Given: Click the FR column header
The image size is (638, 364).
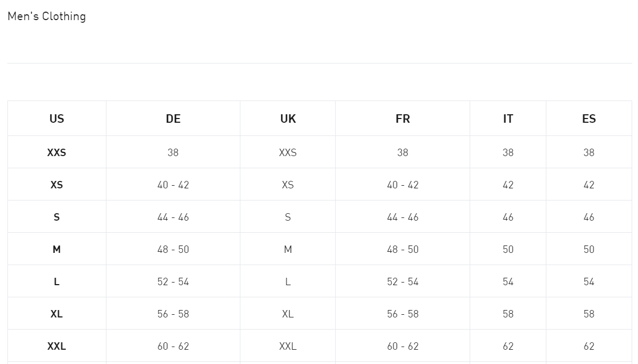Looking at the screenshot, I should [x=402, y=119].
